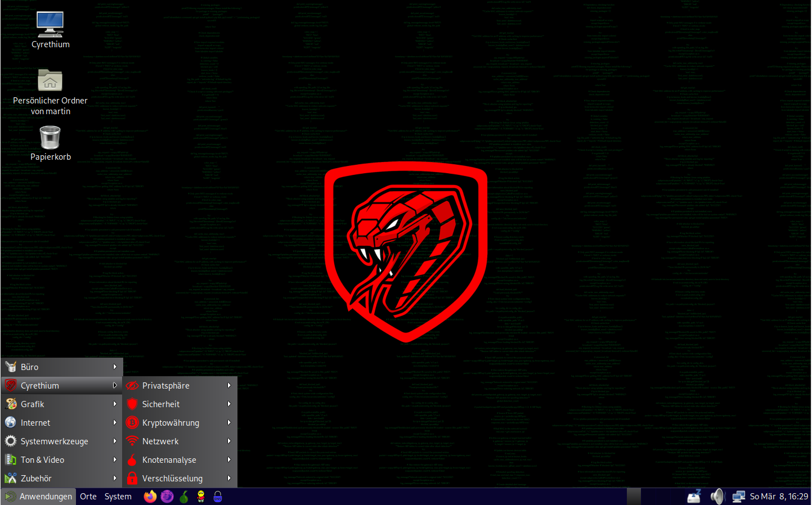Open the network connection tray icon
This screenshot has width=812, height=505.
738,497
